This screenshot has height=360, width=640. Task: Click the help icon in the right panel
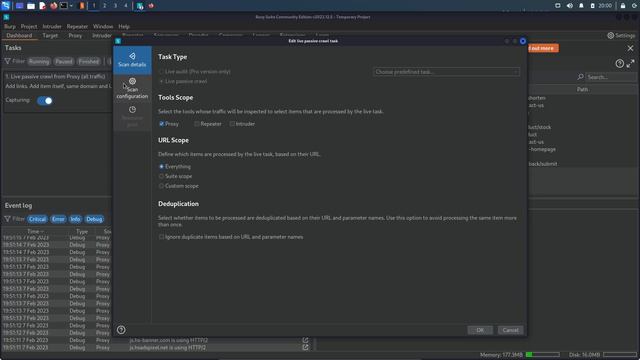(620, 64)
